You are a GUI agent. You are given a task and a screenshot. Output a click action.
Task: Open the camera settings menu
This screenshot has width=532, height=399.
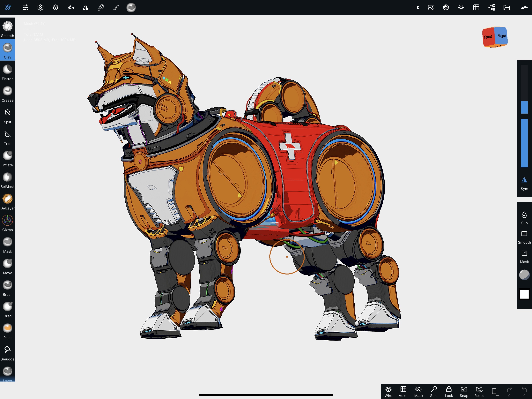(x=416, y=7)
